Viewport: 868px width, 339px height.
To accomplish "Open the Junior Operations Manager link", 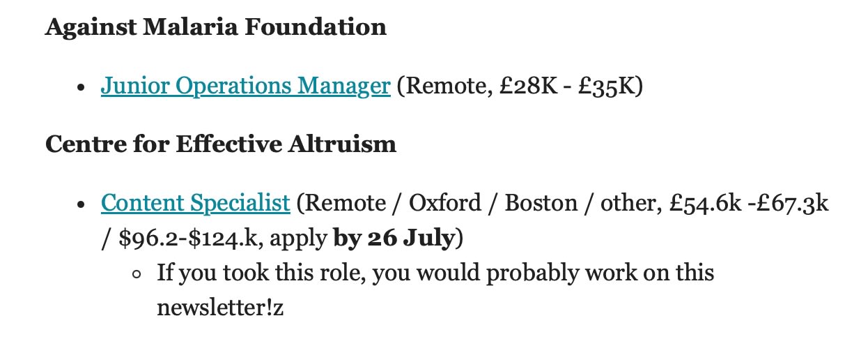I will click(245, 86).
